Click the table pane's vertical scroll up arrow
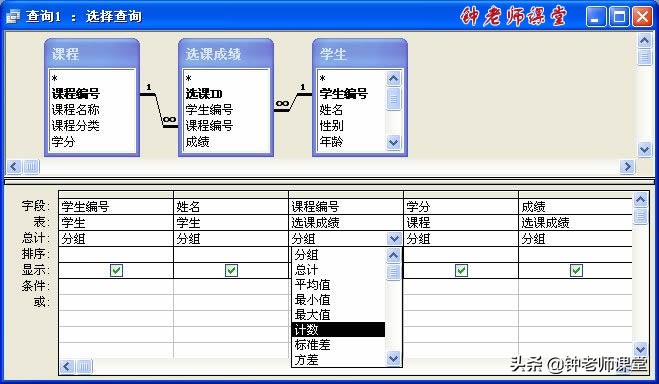This screenshot has height=384, width=659. [x=644, y=40]
